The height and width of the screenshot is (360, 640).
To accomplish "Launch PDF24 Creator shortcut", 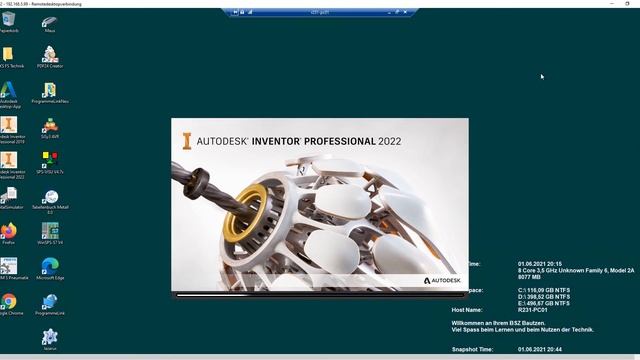I will (50, 55).
